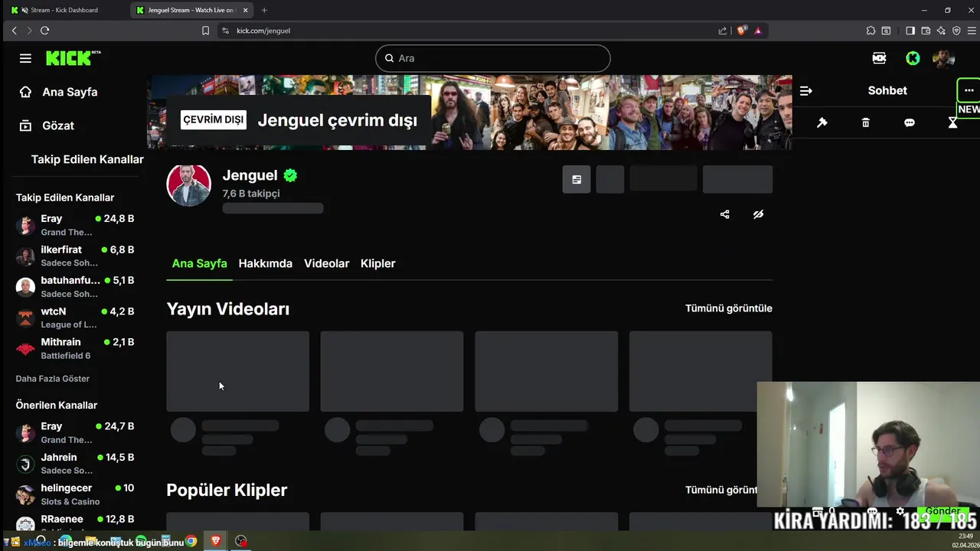This screenshot has height=551, width=980.
Task: Click Tümünü görüntüle for Yayın Videoları
Action: (x=729, y=308)
